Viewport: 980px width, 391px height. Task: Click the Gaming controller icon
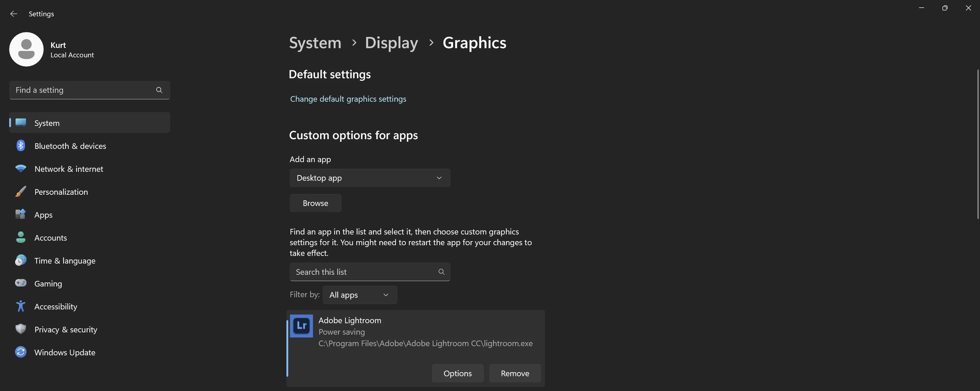click(x=20, y=283)
